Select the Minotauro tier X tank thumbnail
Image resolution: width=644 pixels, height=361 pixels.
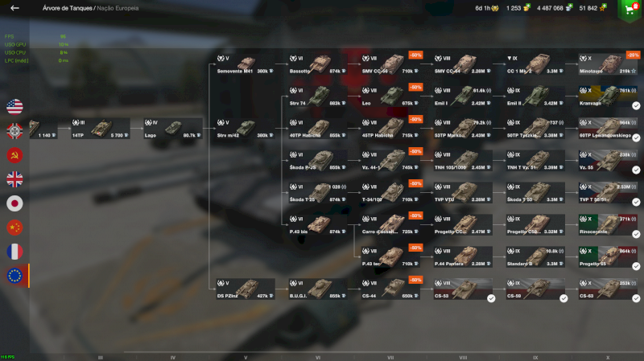coord(609,64)
